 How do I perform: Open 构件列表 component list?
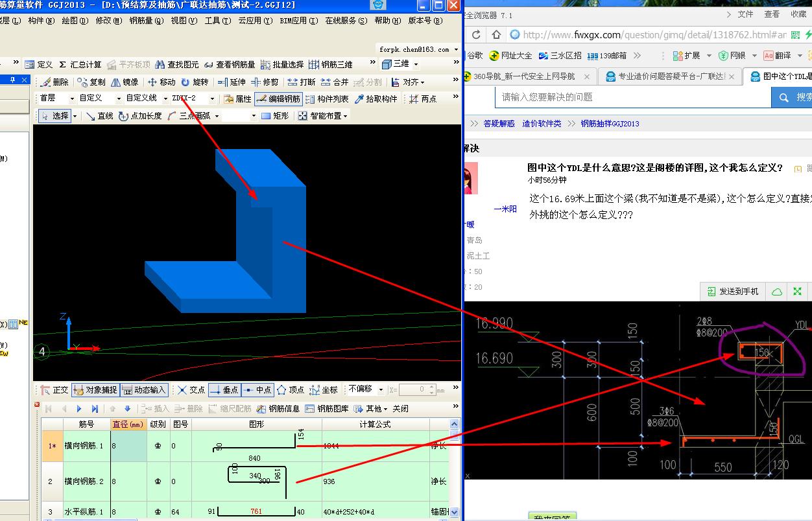click(327, 98)
